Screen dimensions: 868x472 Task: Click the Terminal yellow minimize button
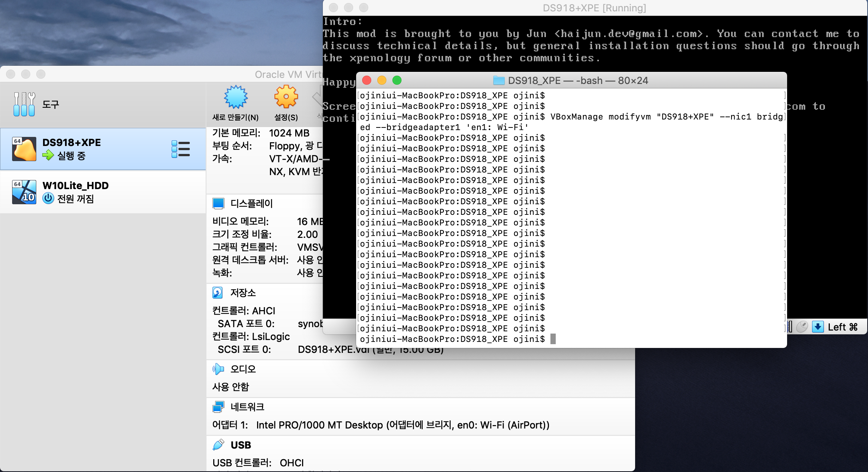382,81
